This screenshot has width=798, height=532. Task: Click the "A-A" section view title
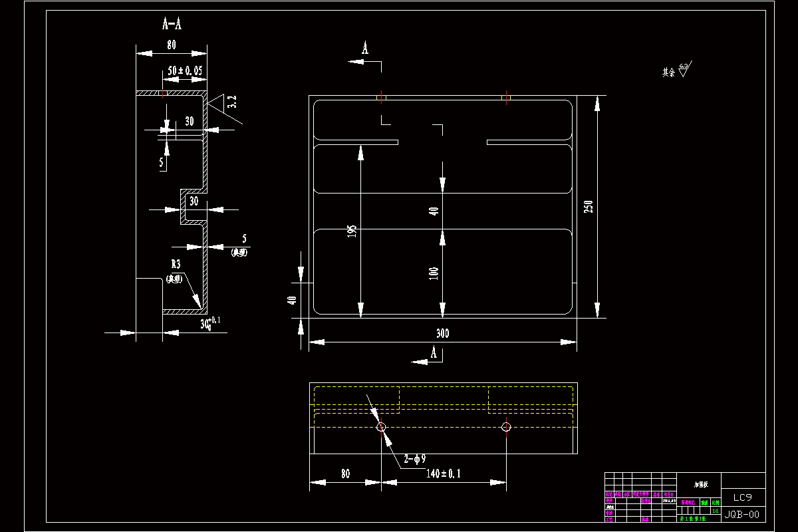click(x=172, y=25)
